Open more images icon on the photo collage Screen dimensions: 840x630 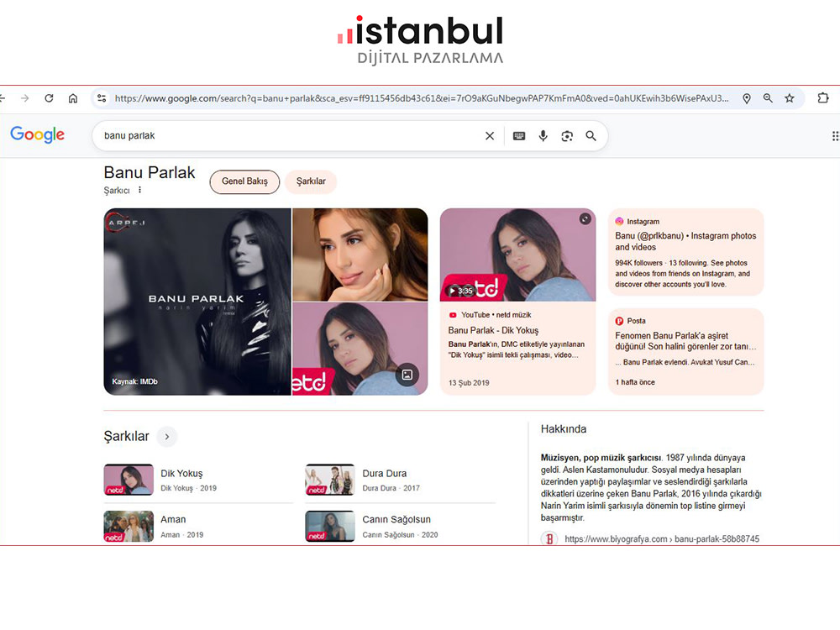(407, 375)
